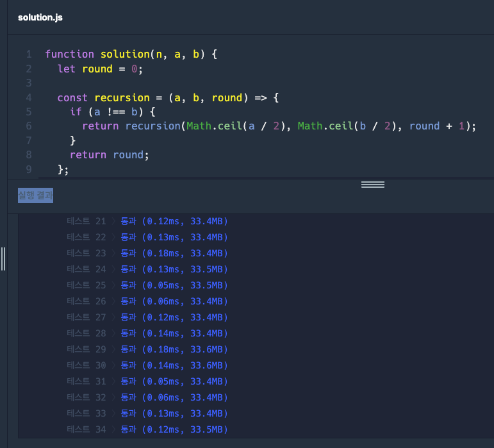Click line number 7 in the gutter

pyautogui.click(x=29, y=140)
